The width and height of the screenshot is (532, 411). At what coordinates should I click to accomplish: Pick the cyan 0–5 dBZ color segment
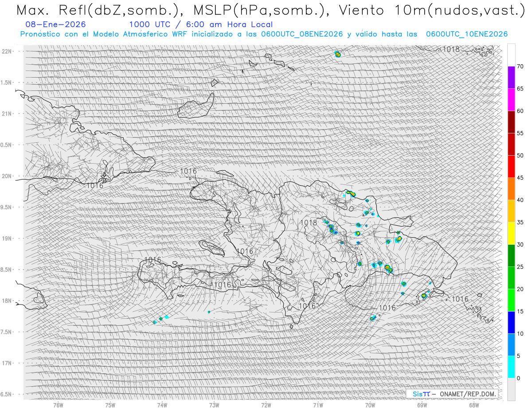click(x=511, y=367)
